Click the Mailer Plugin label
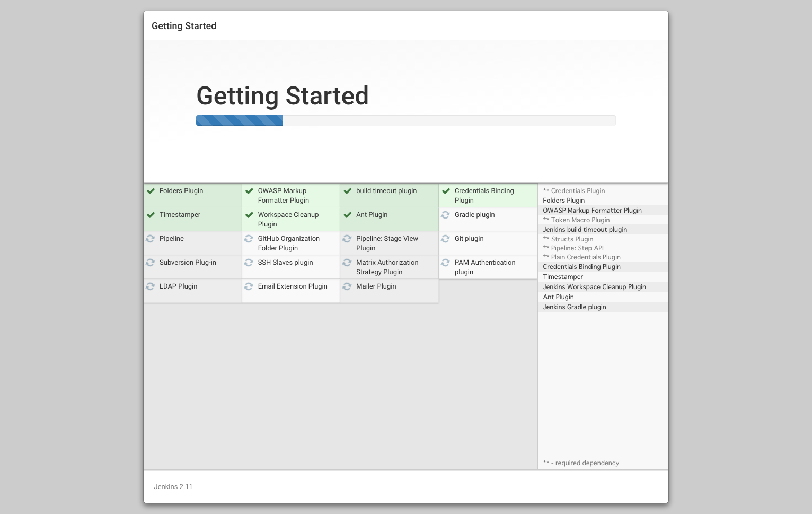 pos(376,286)
